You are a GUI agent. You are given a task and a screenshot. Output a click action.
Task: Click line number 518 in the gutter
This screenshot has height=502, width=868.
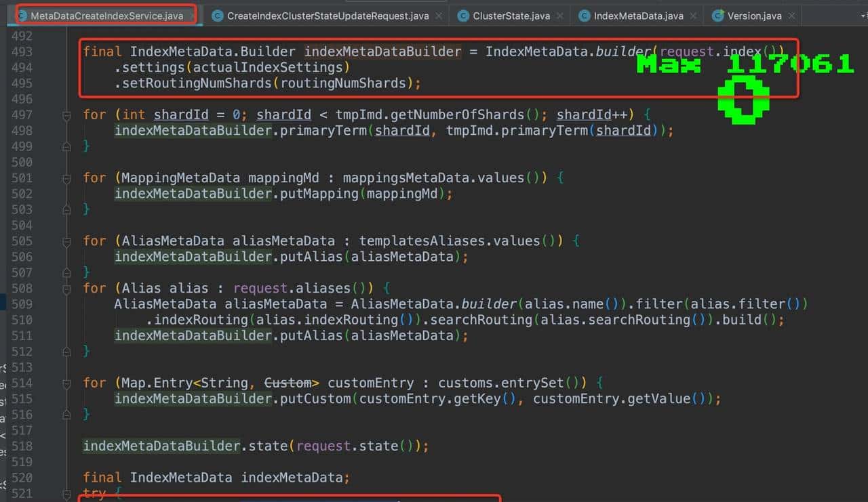tap(22, 446)
